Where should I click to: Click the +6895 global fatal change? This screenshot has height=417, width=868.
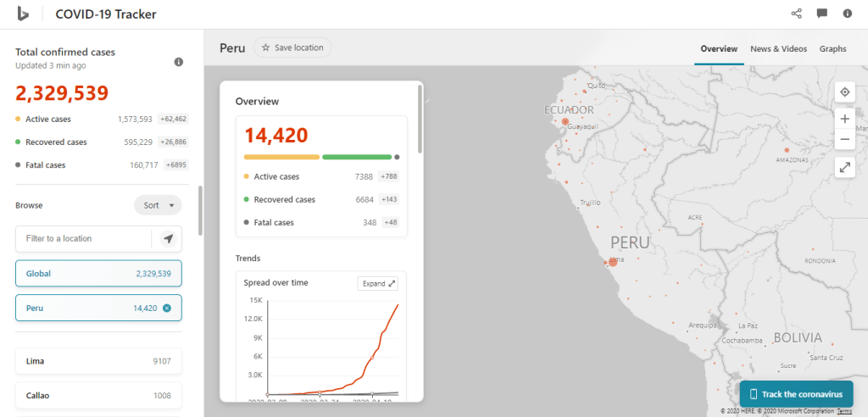point(176,165)
